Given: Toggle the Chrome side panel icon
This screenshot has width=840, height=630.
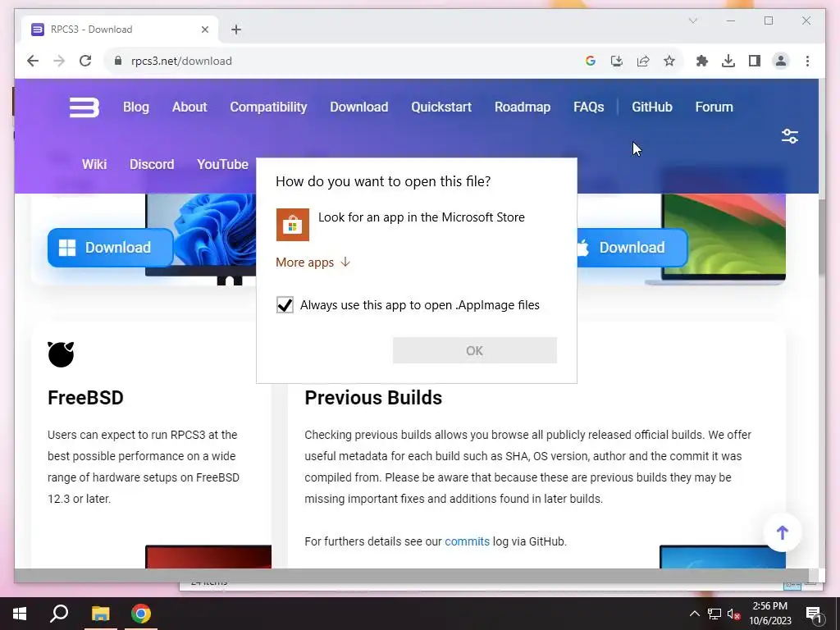Looking at the screenshot, I should pos(755,61).
